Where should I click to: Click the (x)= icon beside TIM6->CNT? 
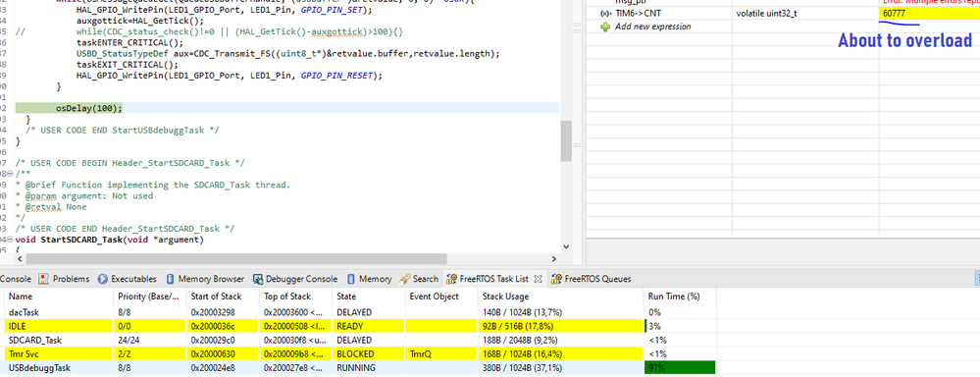(x=605, y=13)
